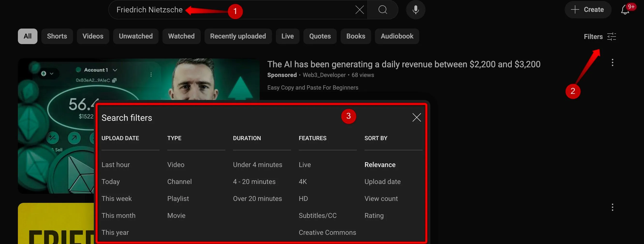Open the Filters sliders icon

[x=612, y=37]
